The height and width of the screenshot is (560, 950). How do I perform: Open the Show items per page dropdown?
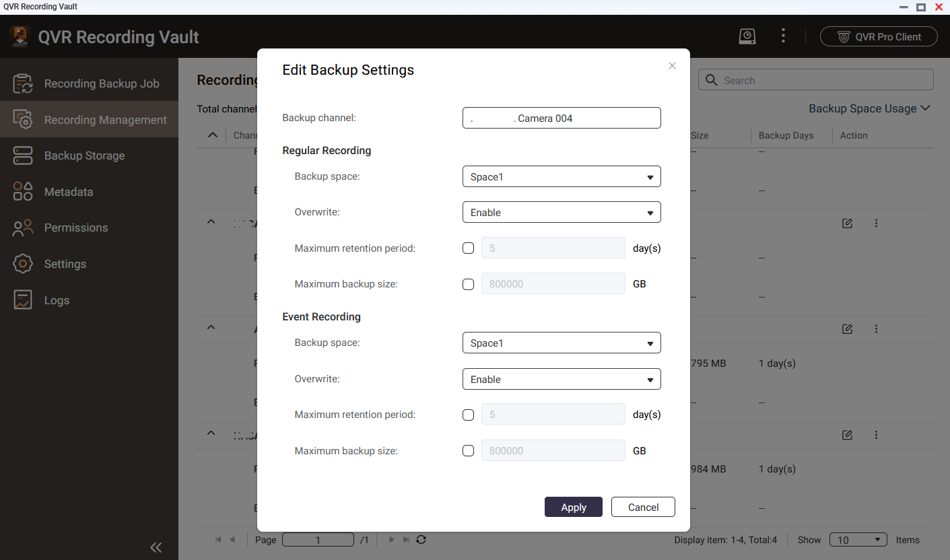(x=859, y=540)
